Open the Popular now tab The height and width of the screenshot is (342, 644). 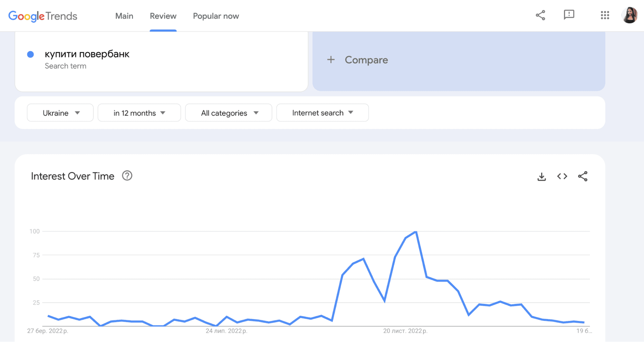(216, 16)
